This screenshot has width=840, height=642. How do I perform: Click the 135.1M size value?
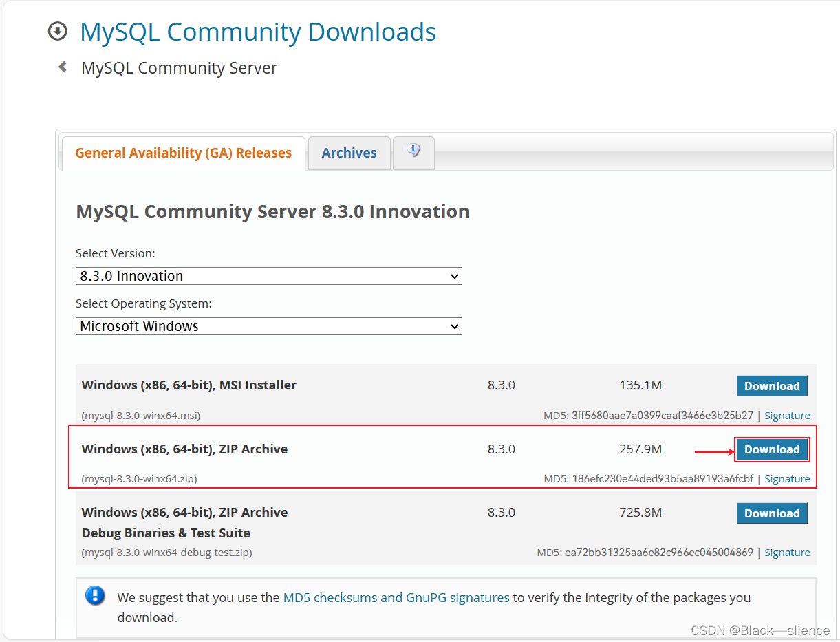click(640, 385)
